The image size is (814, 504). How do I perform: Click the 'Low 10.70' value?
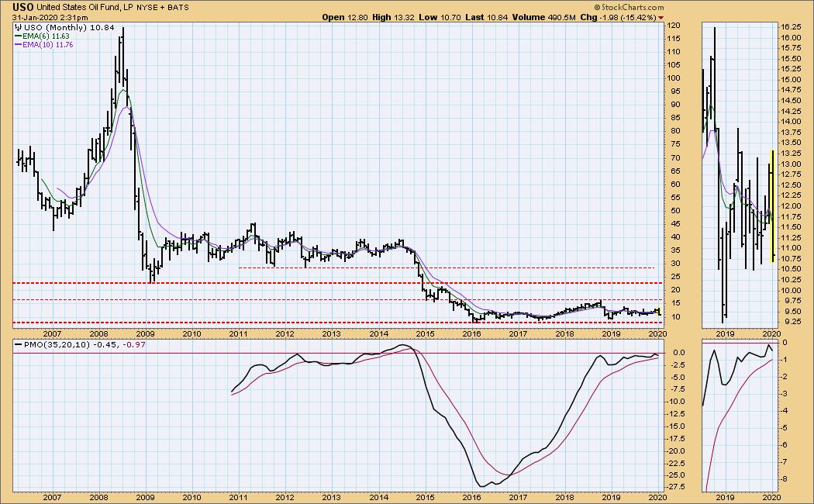click(440, 17)
